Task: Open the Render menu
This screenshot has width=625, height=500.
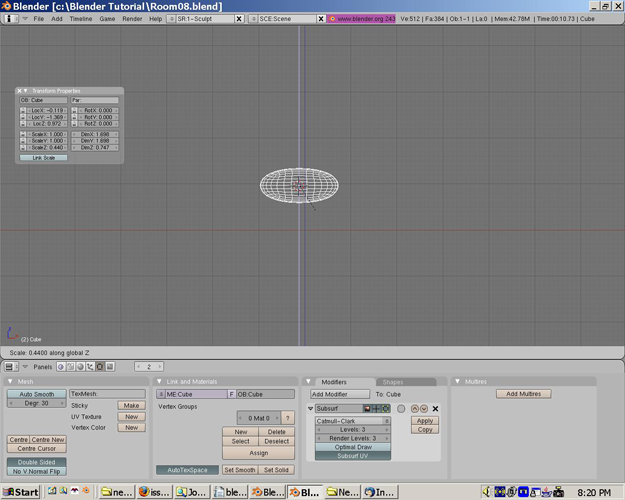Action: point(132,19)
